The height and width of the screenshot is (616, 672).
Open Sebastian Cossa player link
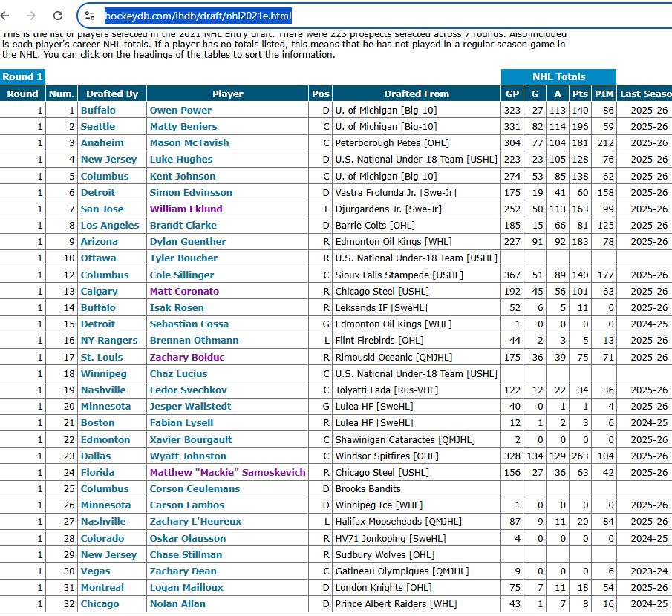tap(189, 324)
